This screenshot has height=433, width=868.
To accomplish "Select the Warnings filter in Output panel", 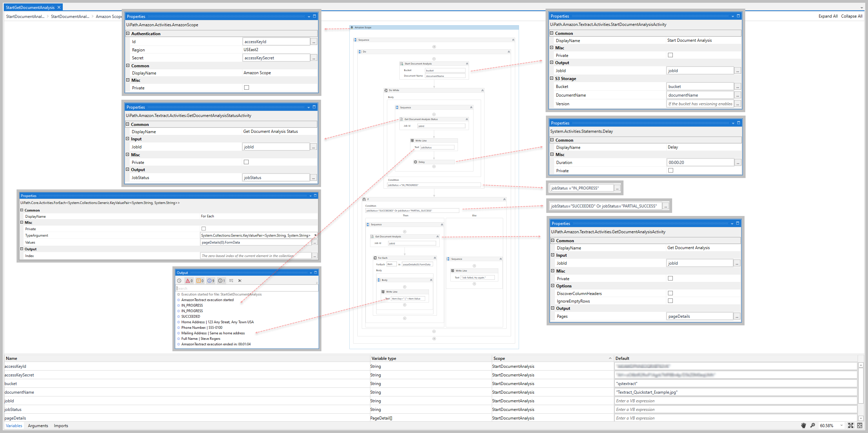I will [199, 281].
